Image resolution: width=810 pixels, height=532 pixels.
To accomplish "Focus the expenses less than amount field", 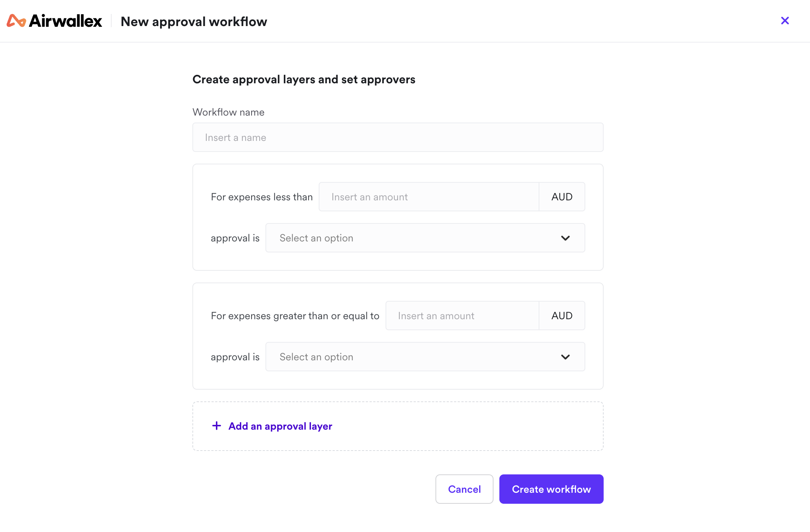I will tap(429, 197).
